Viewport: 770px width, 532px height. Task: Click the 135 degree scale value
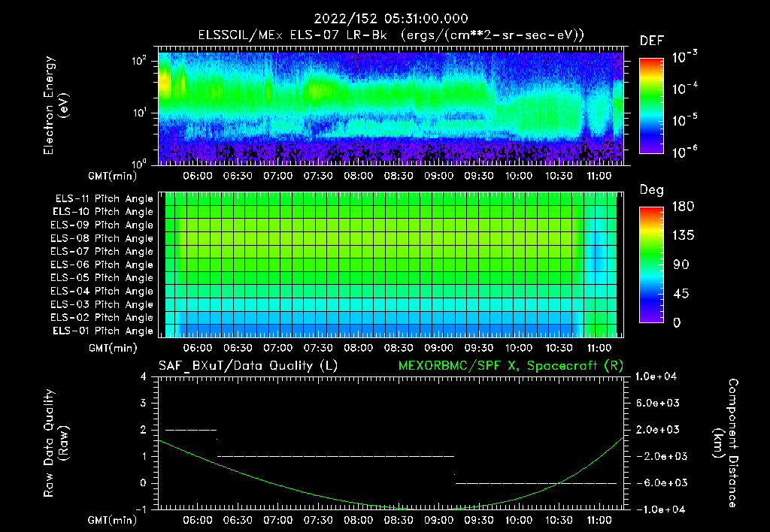683,235
